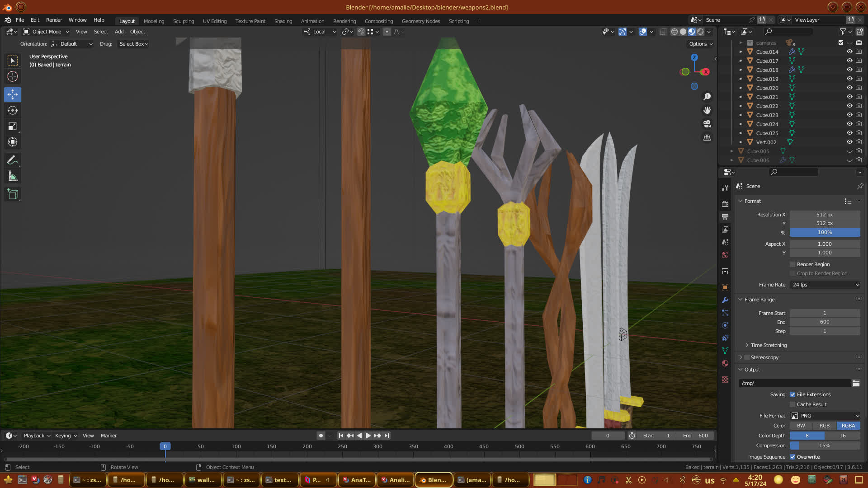Open the Frame Rate dropdown
The height and width of the screenshot is (488, 868).
pos(825,285)
